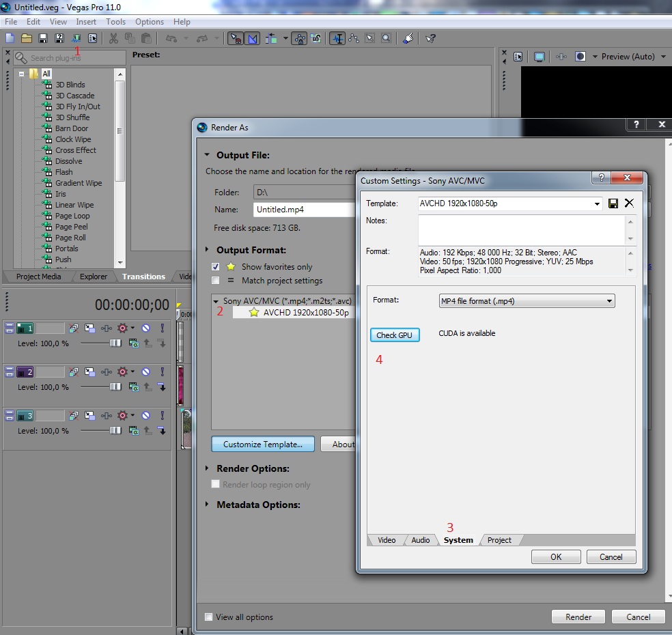Image resolution: width=672 pixels, height=635 pixels.
Task: Open the File menu
Action: pyautogui.click(x=11, y=22)
